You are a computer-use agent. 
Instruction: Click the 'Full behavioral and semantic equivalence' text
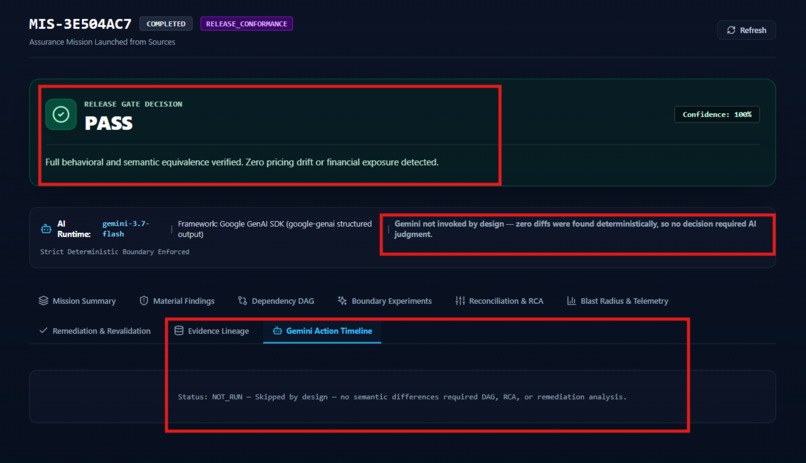pyautogui.click(x=242, y=162)
